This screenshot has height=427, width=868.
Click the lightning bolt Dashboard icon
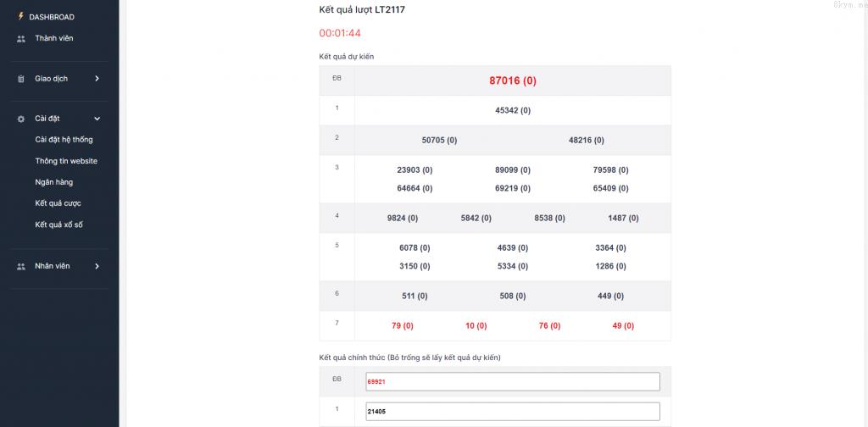coord(21,16)
